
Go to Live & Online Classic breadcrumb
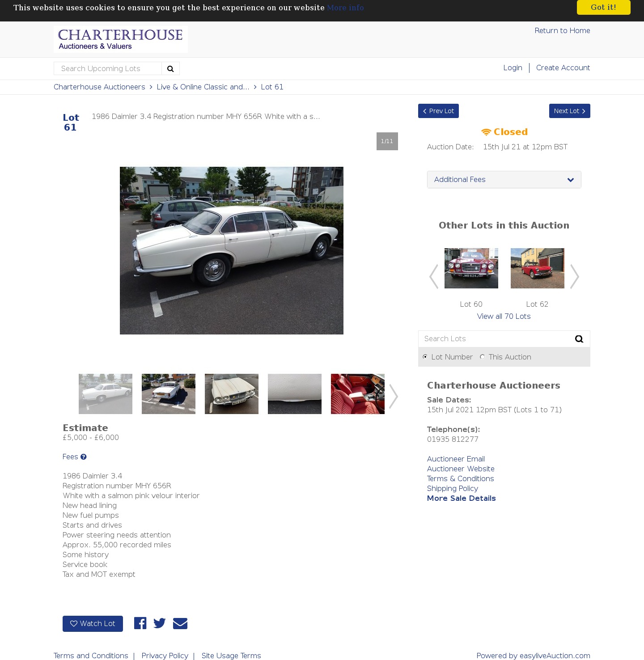click(203, 87)
